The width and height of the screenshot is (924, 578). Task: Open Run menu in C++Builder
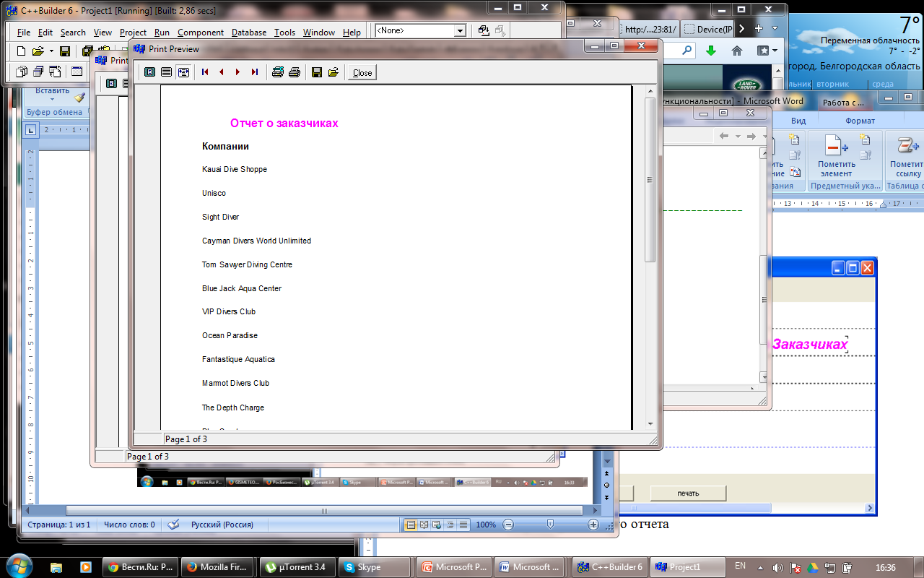162,33
